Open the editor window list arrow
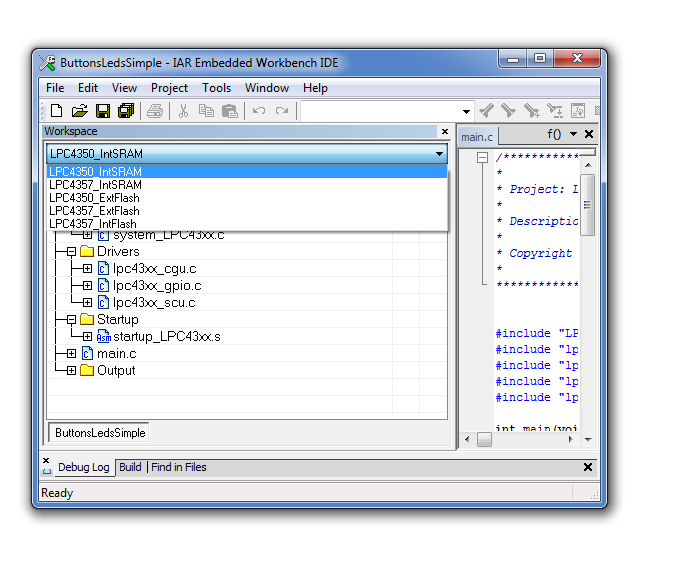Image resolution: width=690 pixels, height=568 pixels. coord(573,134)
